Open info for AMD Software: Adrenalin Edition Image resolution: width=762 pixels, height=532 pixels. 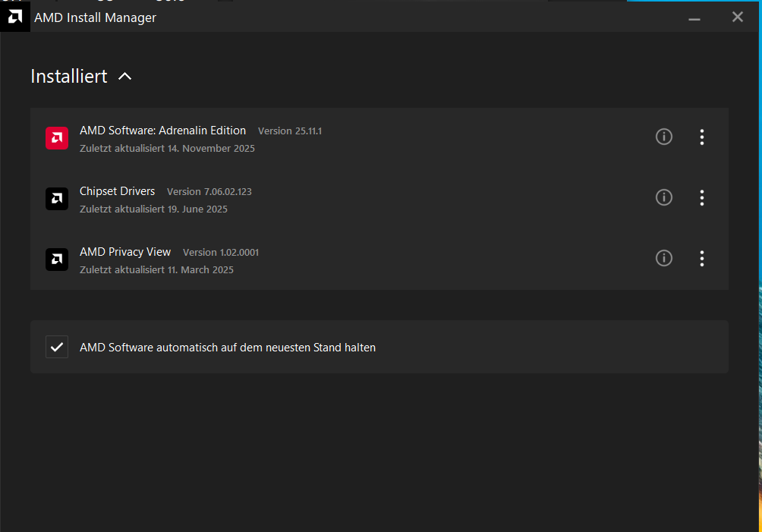(x=664, y=137)
